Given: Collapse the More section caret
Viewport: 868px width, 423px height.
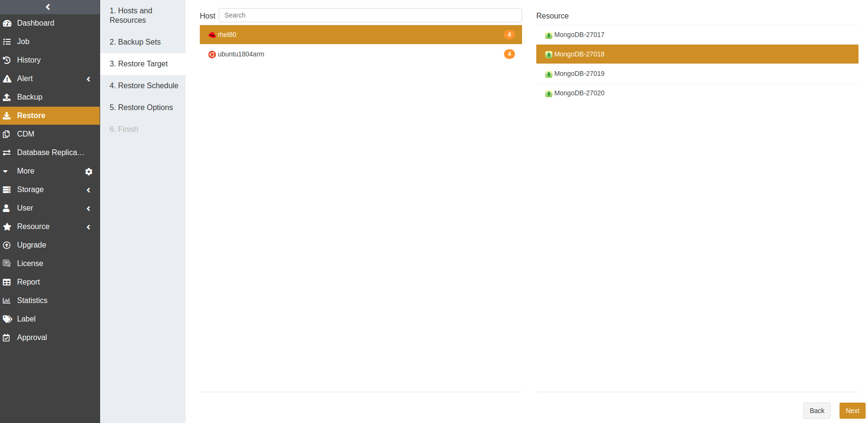Looking at the screenshot, I should [6, 171].
